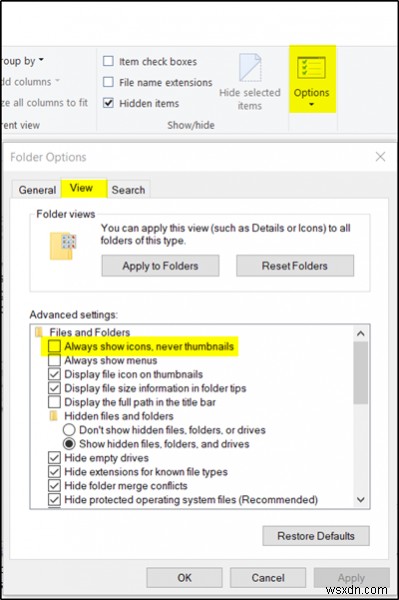This screenshot has width=399, height=600.
Task: Uncheck Hide empty drives
Action: (54, 458)
